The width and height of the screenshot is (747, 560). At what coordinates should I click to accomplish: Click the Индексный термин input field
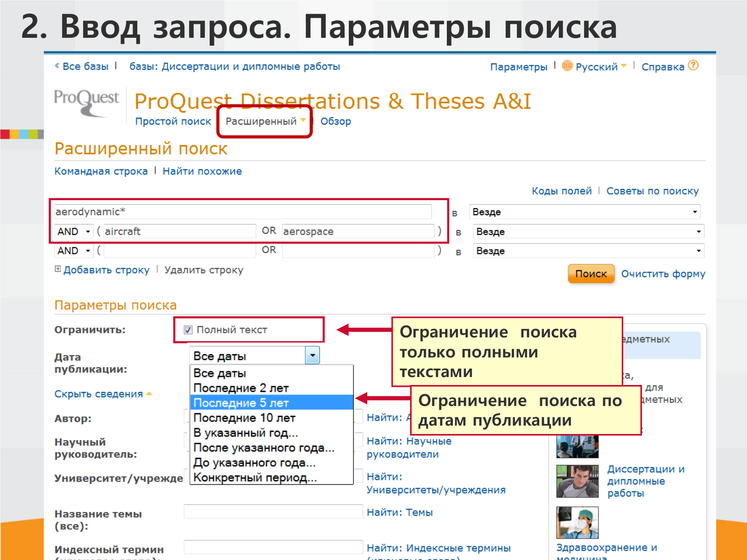[x=273, y=547]
